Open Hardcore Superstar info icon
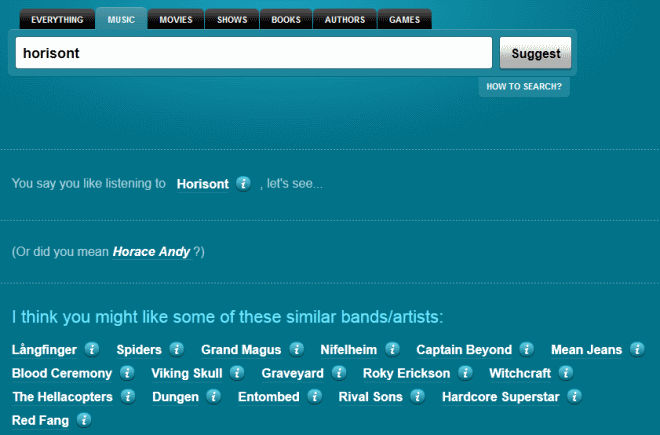 (x=574, y=396)
